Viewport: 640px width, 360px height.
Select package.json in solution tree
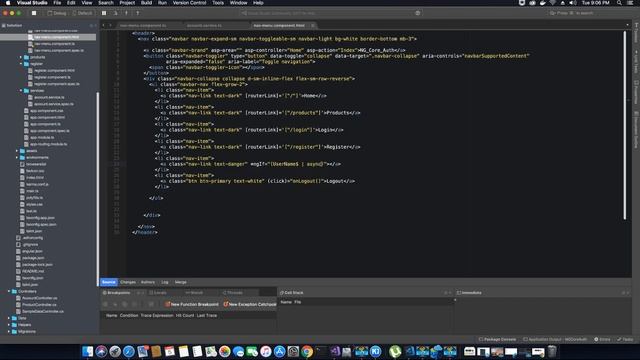coord(33,258)
